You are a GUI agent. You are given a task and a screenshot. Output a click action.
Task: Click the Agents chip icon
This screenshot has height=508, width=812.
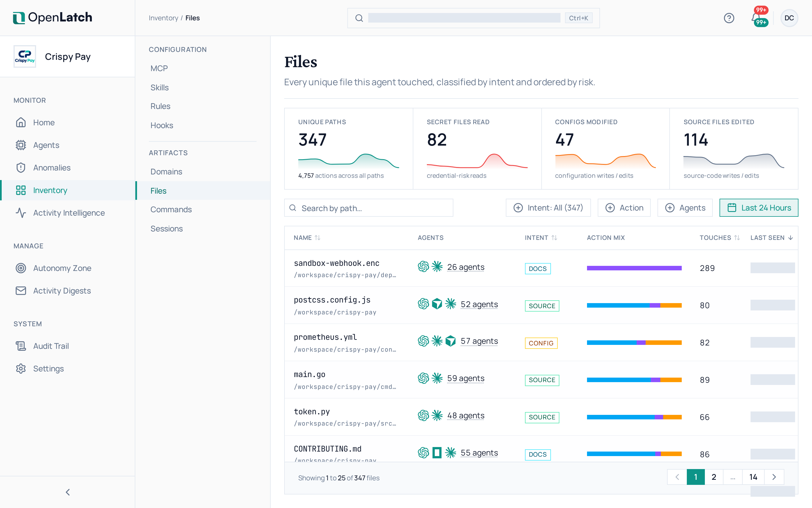(x=21, y=145)
